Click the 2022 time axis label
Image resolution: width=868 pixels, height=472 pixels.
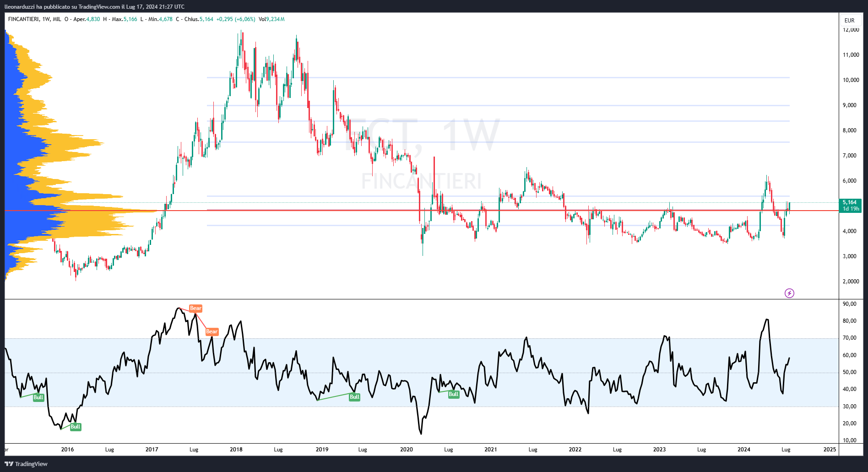[575, 450]
